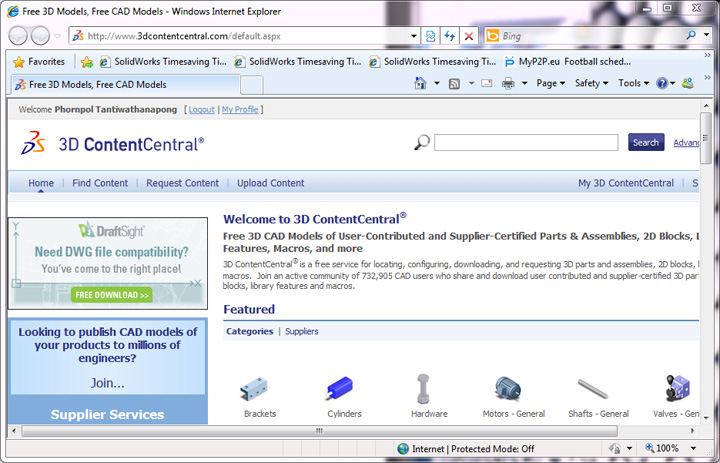720x463 pixels.
Task: Open the Page menu
Action: coord(550,83)
